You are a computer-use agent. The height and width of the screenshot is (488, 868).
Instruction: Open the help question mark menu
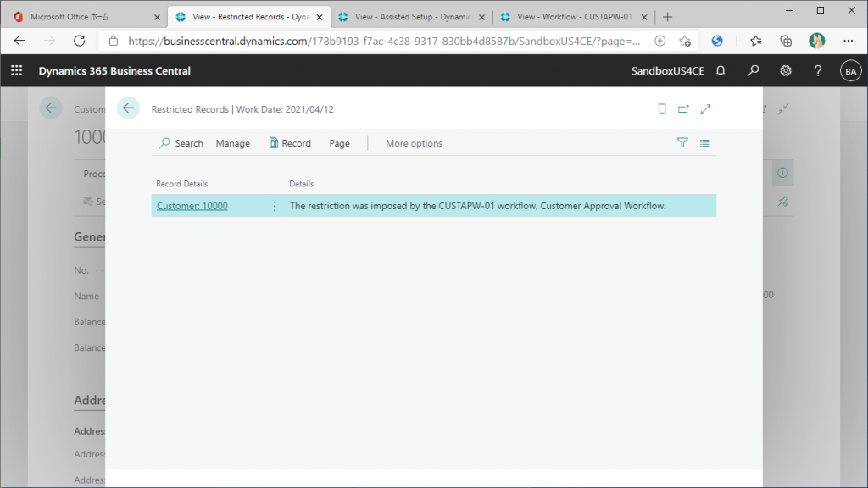[x=818, y=71]
